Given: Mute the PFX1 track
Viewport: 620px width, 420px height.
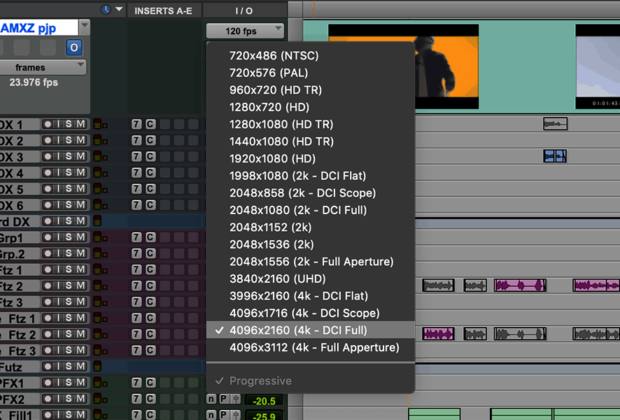Looking at the screenshot, I should point(81,382).
